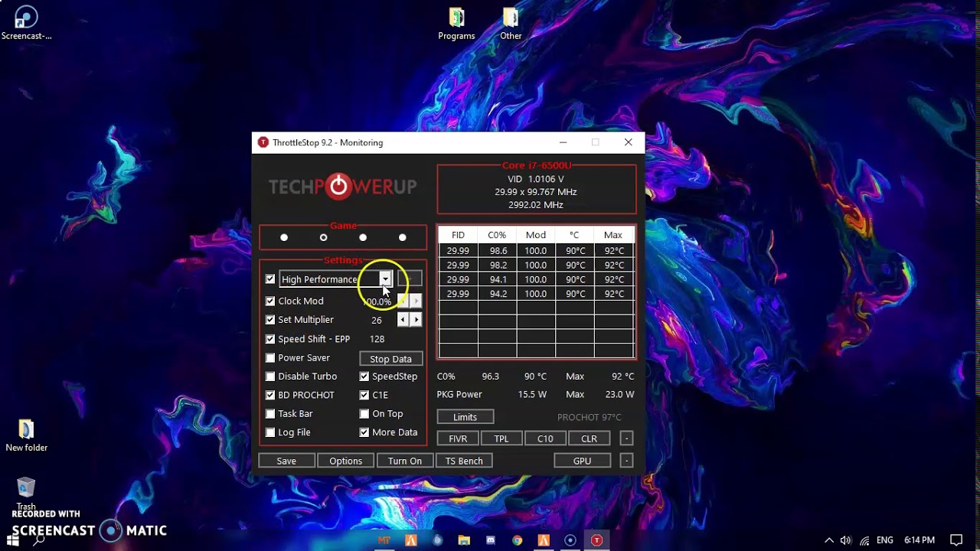The image size is (980, 551).
Task: Select the New folder desktop icon
Action: click(26, 435)
